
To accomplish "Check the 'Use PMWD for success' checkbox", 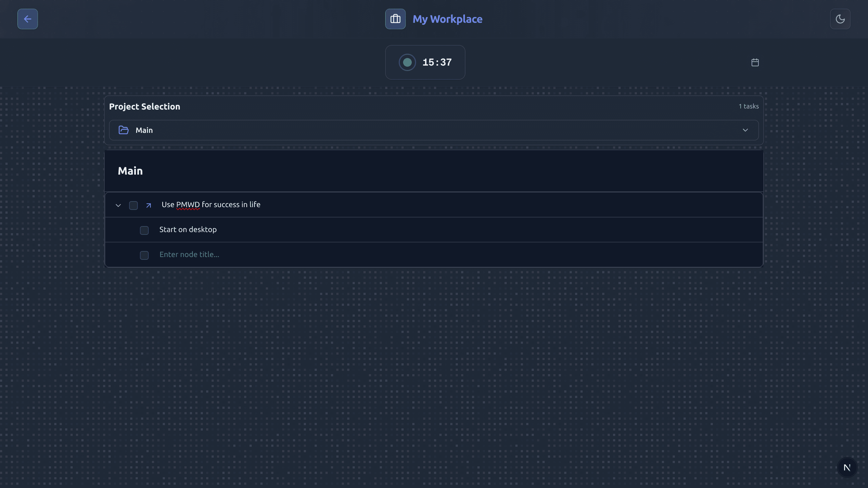I will coord(133,205).
